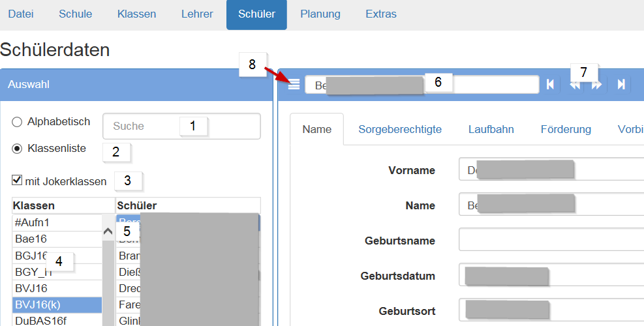This screenshot has width=644, height=326.
Task: Jump to the last student record
Action: 621,84
